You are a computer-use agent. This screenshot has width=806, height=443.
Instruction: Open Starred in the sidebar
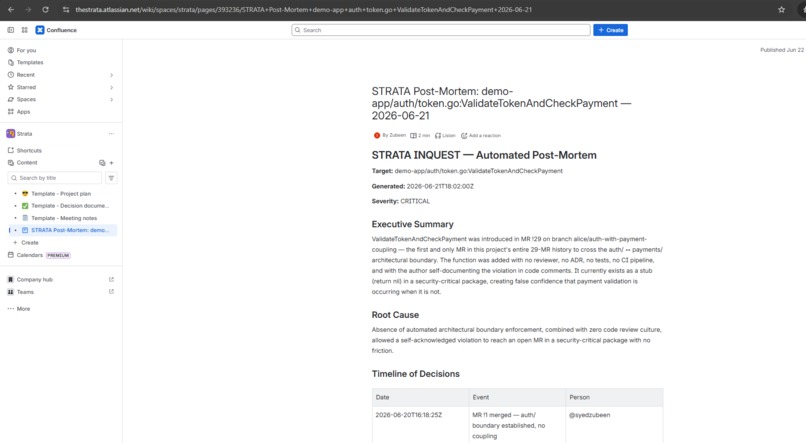[26, 87]
